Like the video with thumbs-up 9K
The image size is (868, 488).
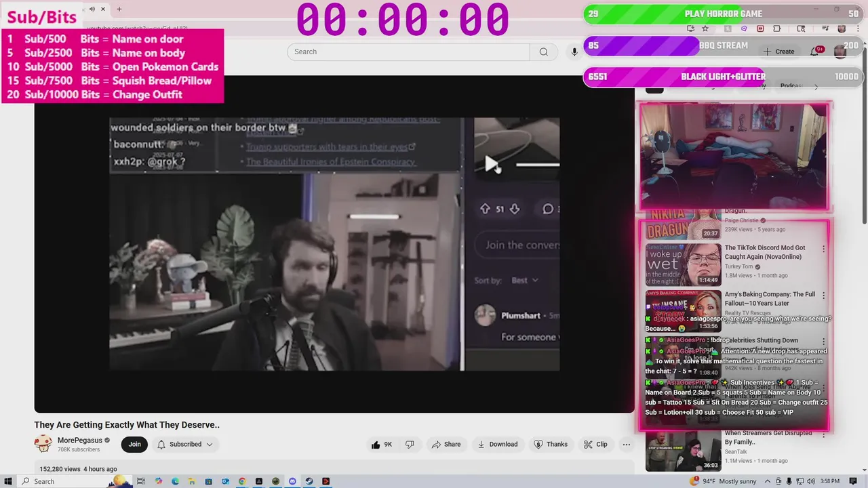coord(382,445)
